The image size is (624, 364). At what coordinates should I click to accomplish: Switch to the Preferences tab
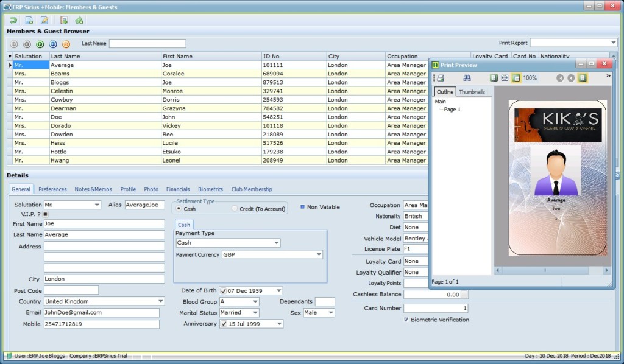[x=52, y=189]
